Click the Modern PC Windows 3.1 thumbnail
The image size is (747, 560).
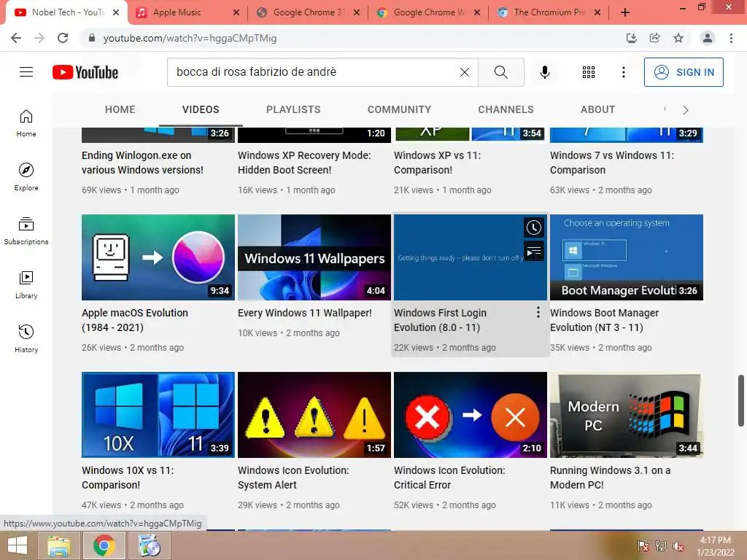(627, 415)
